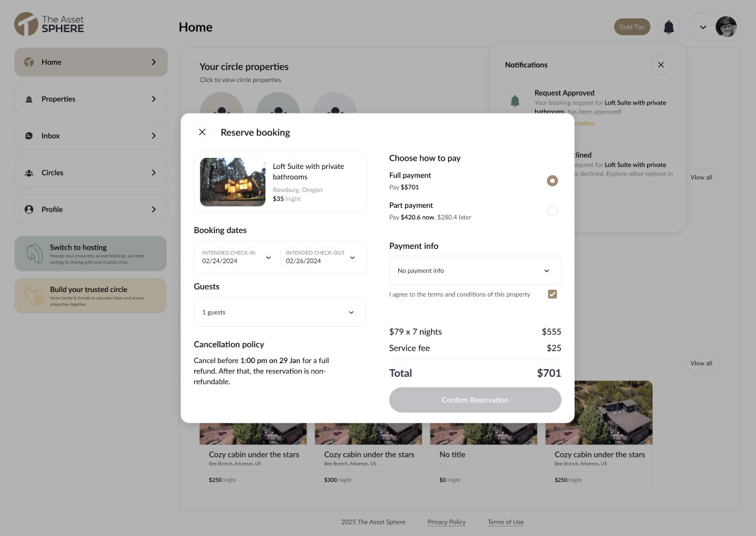Uncheck the terms and conditions checkbox

(x=552, y=295)
